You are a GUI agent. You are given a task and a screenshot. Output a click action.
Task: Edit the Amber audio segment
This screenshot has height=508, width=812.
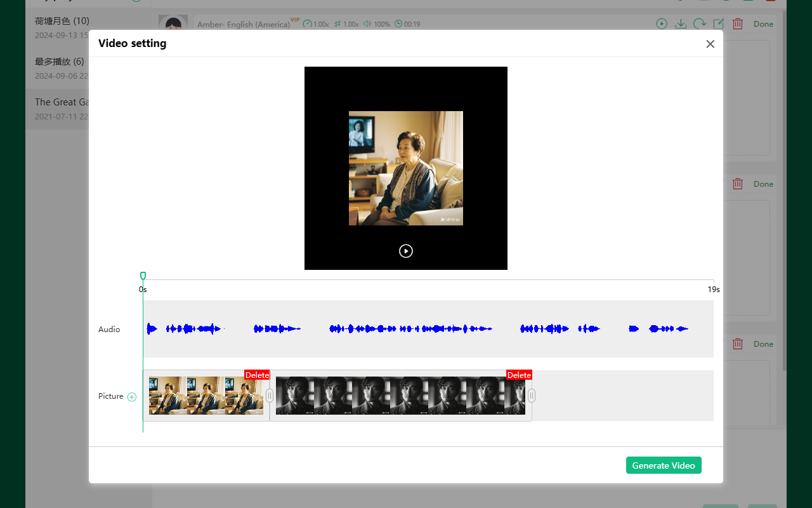click(x=719, y=23)
